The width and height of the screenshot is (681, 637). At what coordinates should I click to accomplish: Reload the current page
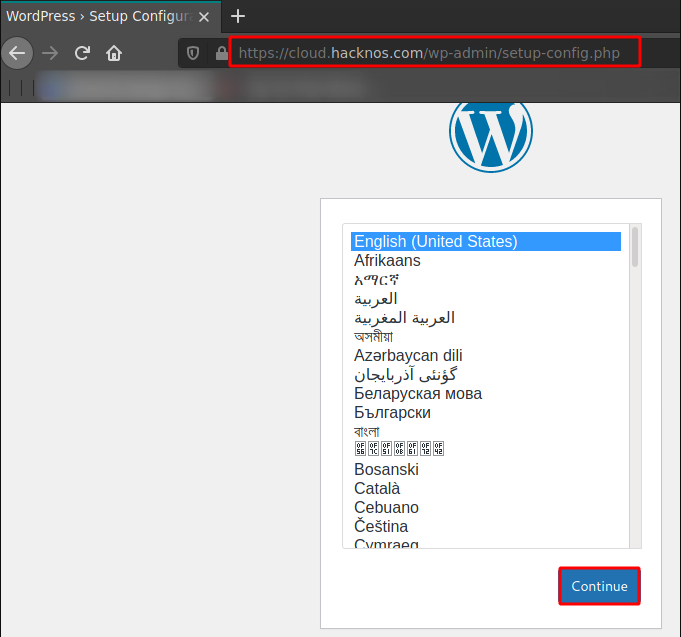click(82, 53)
